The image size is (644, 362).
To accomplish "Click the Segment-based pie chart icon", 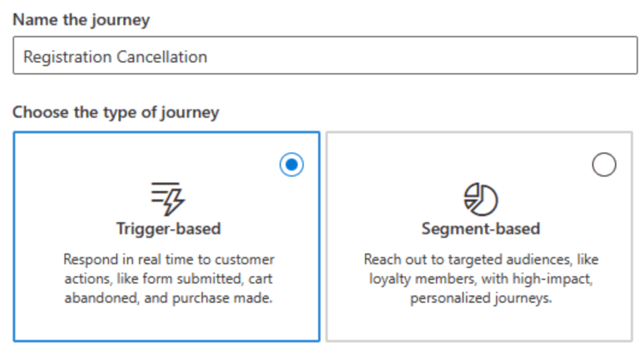I will click(480, 199).
